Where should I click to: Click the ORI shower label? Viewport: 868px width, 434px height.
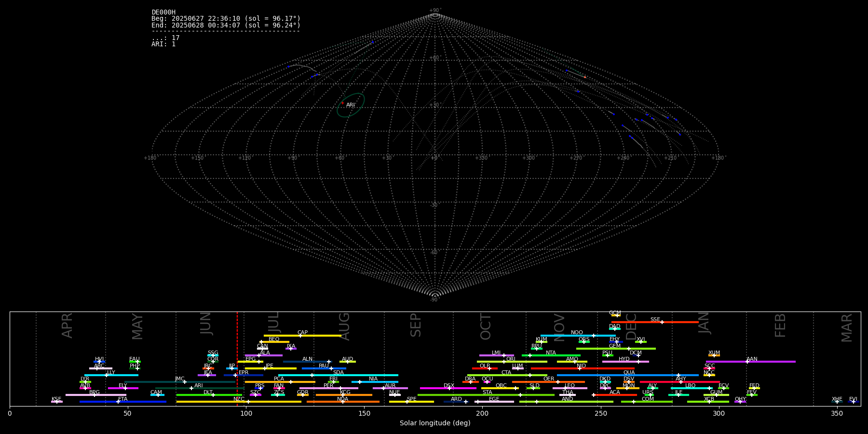pos(511,359)
